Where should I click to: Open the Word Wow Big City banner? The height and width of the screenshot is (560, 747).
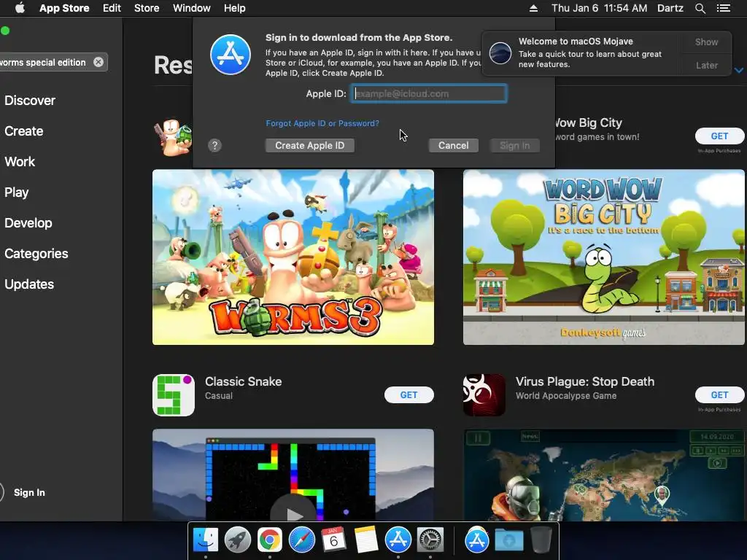pyautogui.click(x=603, y=257)
